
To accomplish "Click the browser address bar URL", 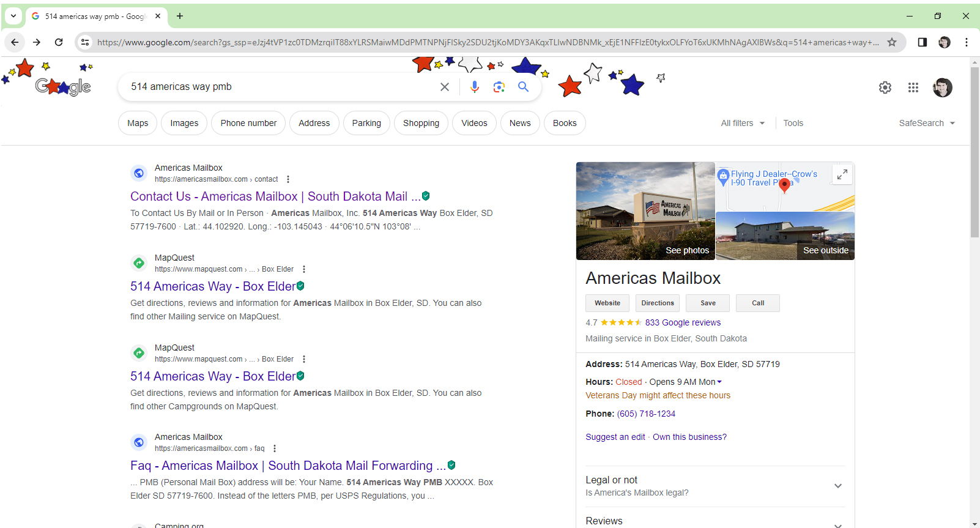I will pos(488,42).
